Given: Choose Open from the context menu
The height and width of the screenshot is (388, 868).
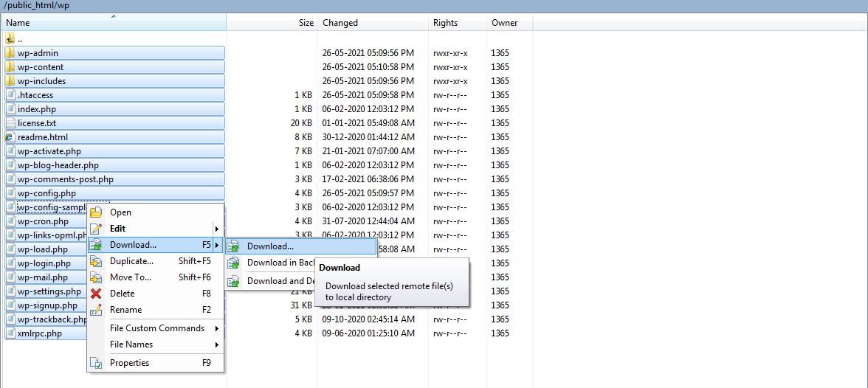Looking at the screenshot, I should coord(156,212).
